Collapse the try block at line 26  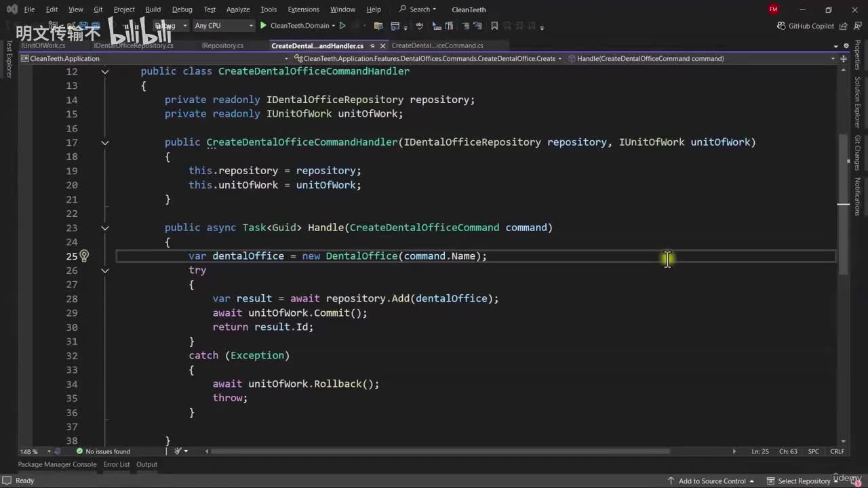[105, 270]
